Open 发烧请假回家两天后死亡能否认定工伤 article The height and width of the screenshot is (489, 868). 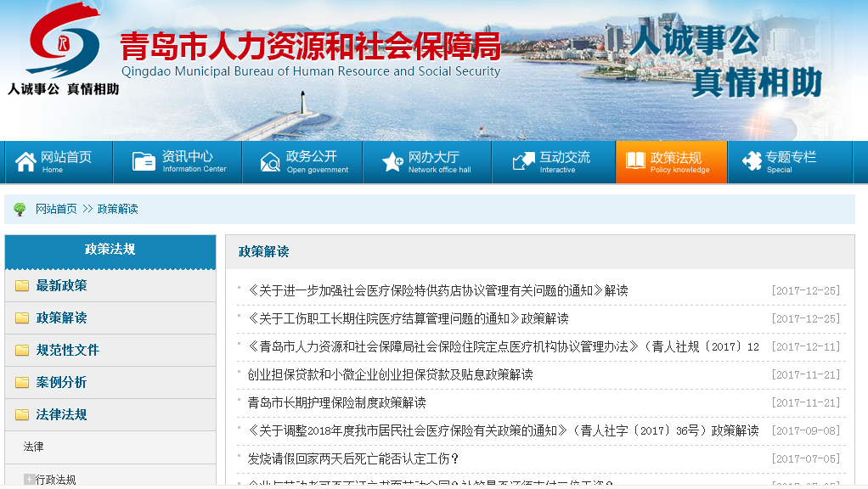[x=353, y=459]
